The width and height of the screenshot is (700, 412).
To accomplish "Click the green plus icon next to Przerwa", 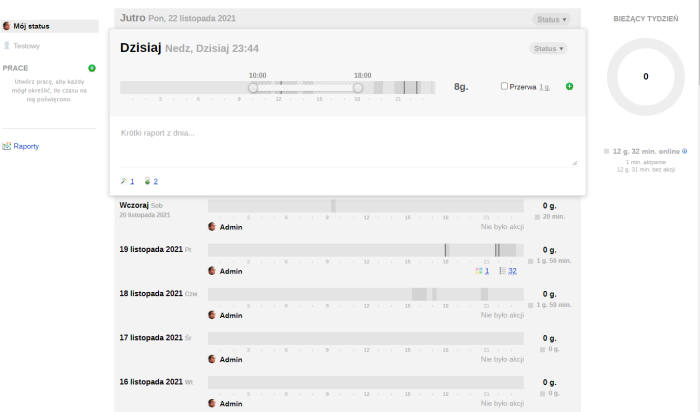I will (570, 87).
